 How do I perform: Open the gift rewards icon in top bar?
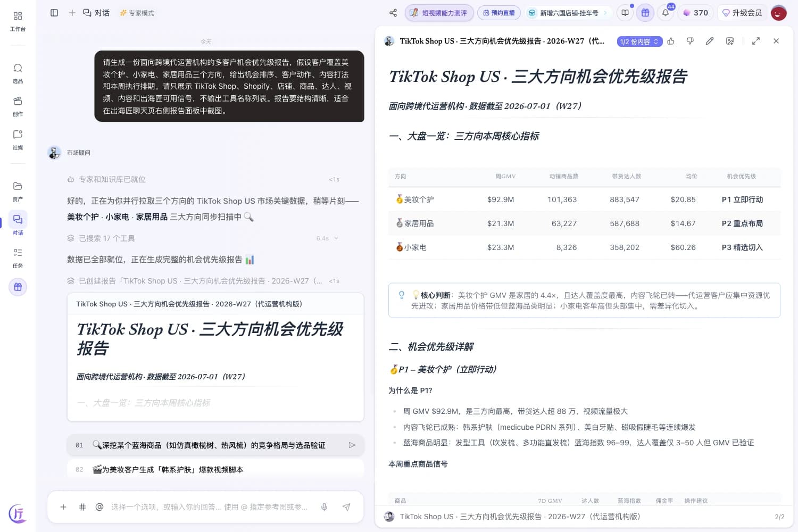pyautogui.click(x=645, y=13)
